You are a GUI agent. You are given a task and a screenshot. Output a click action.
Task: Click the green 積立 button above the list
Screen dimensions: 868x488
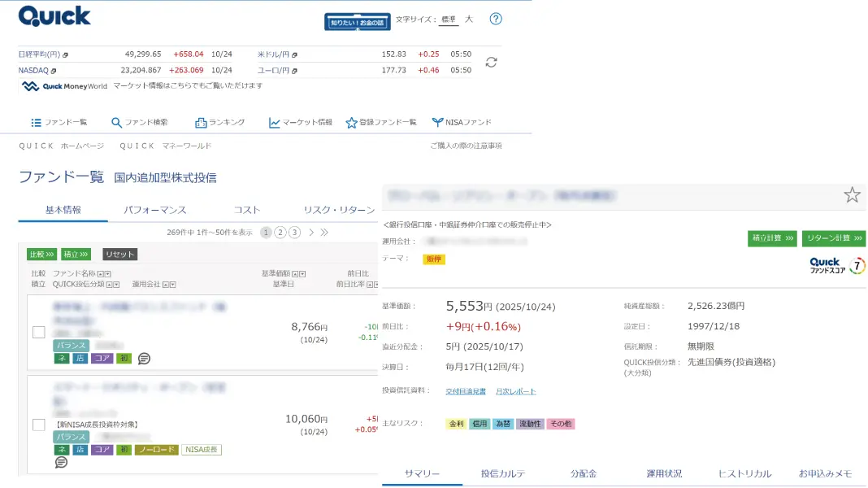tap(76, 255)
